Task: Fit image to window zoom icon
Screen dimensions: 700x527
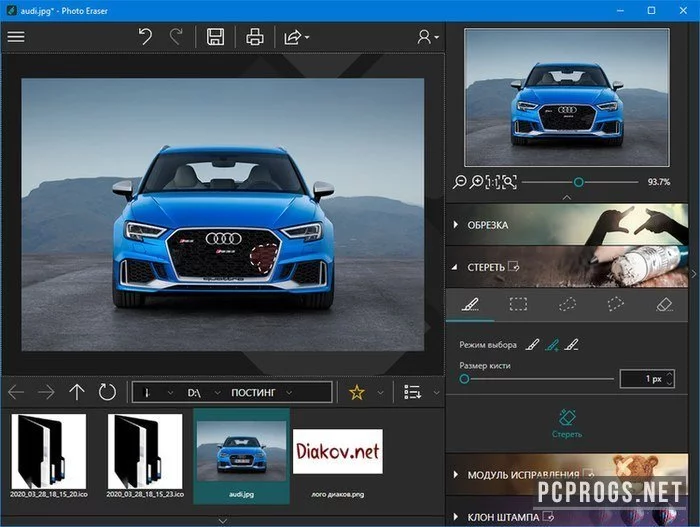Action: click(x=509, y=182)
